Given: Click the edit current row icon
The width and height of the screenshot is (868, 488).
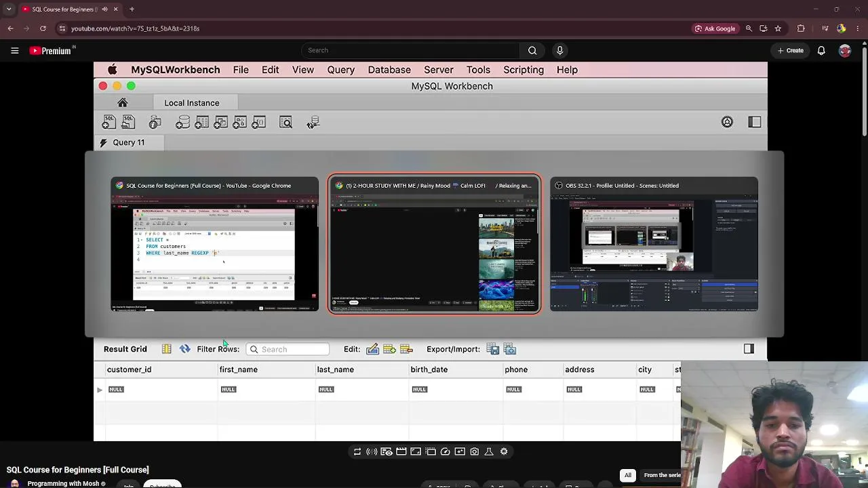Looking at the screenshot, I should coord(372,349).
